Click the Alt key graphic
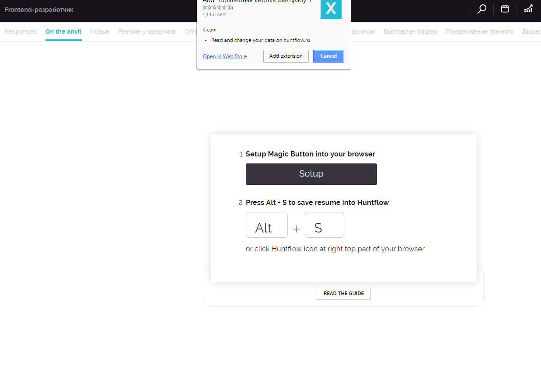 (267, 225)
